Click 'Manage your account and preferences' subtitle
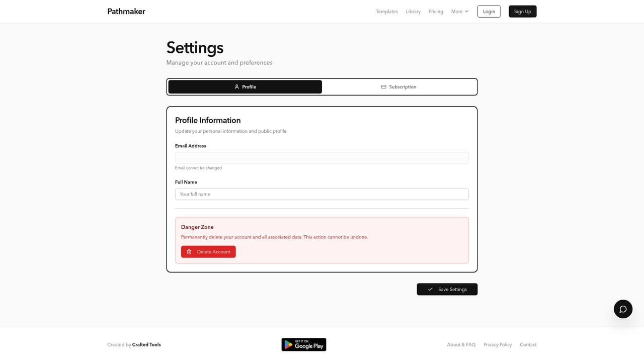 (x=219, y=63)
